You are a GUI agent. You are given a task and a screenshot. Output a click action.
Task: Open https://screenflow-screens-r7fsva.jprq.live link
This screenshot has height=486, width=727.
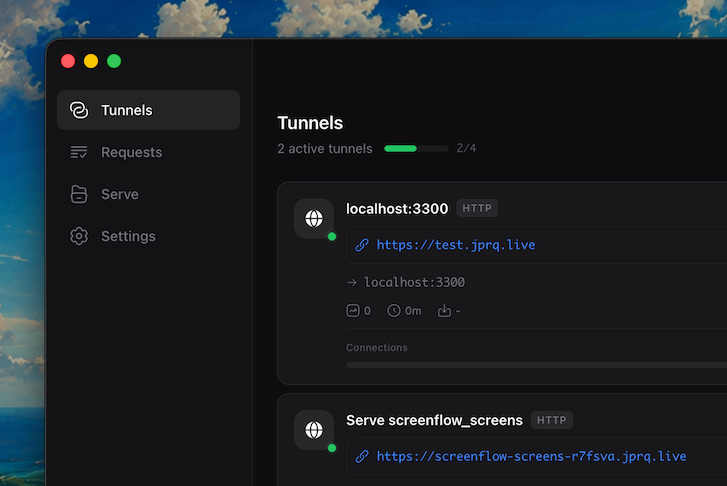point(531,456)
